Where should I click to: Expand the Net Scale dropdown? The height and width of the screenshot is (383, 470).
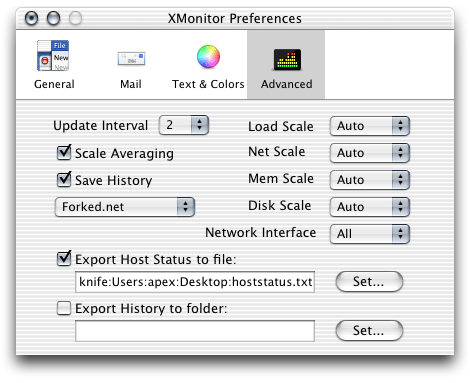370,153
